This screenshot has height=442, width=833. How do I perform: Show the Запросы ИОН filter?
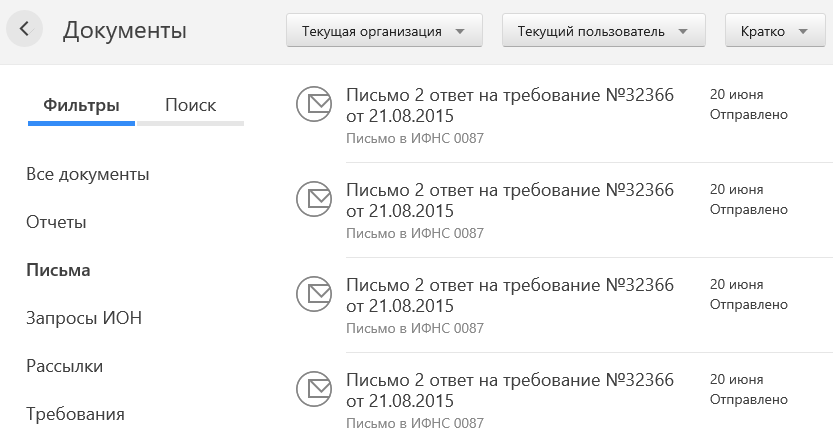(x=84, y=318)
